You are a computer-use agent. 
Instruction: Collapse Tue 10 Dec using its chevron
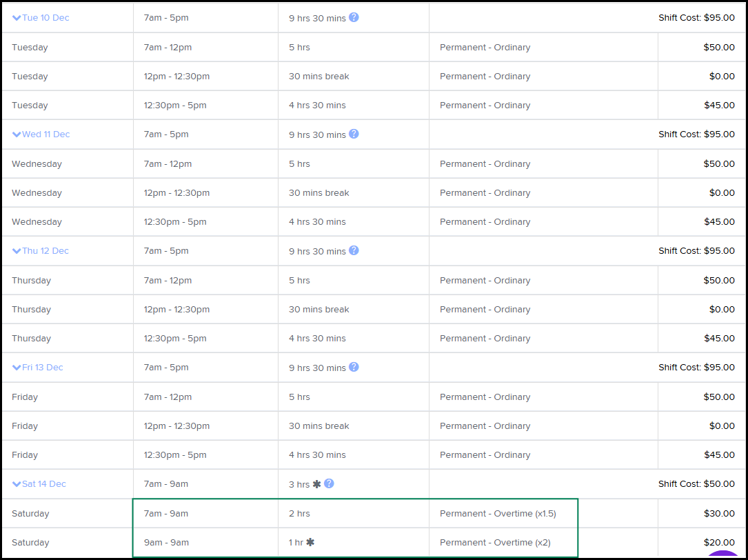point(17,18)
